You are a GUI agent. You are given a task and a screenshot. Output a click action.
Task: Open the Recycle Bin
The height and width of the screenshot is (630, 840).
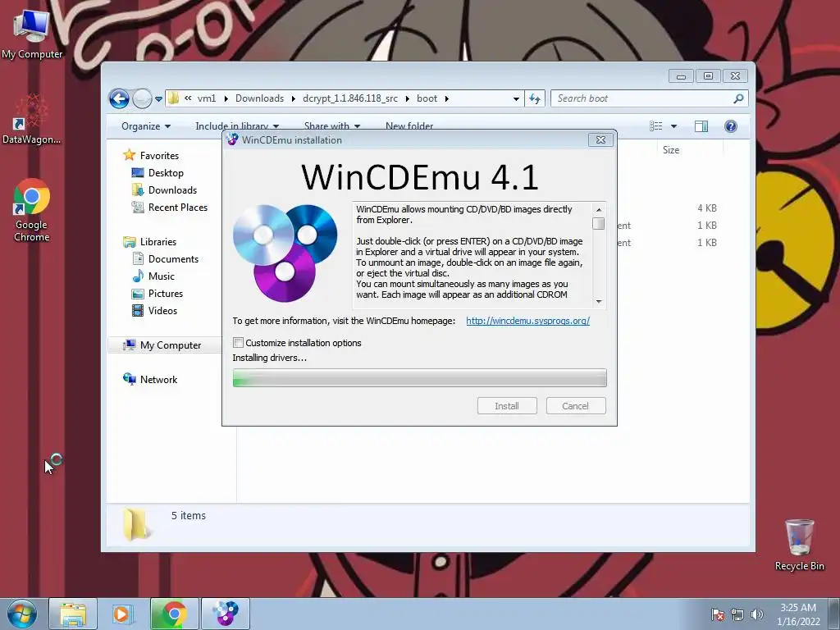[x=799, y=545]
